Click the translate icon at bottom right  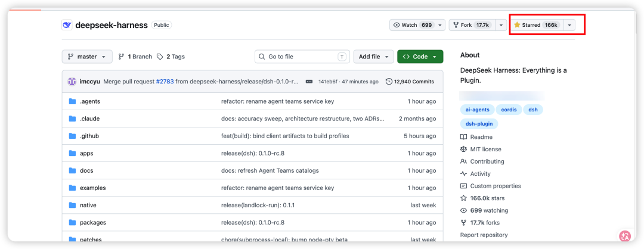[625, 236]
